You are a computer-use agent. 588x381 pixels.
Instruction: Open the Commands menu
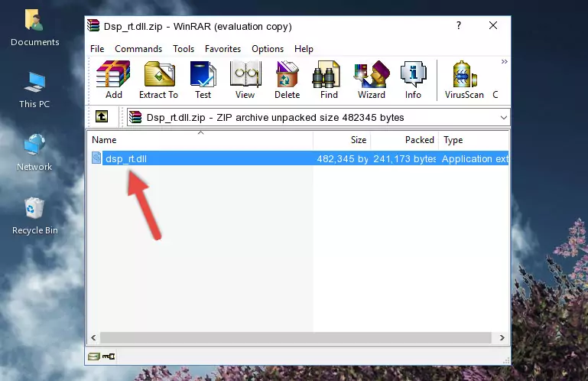[138, 49]
